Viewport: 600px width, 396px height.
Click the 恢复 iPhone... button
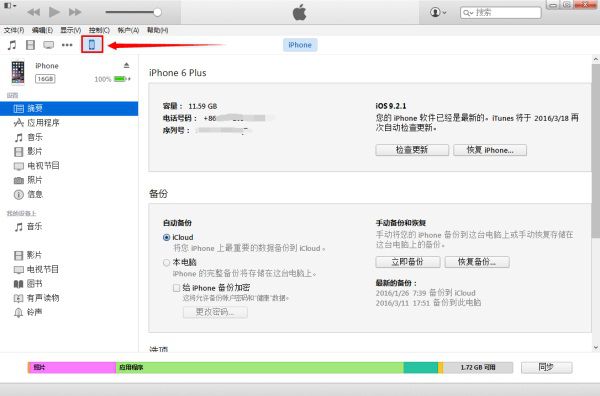point(490,150)
